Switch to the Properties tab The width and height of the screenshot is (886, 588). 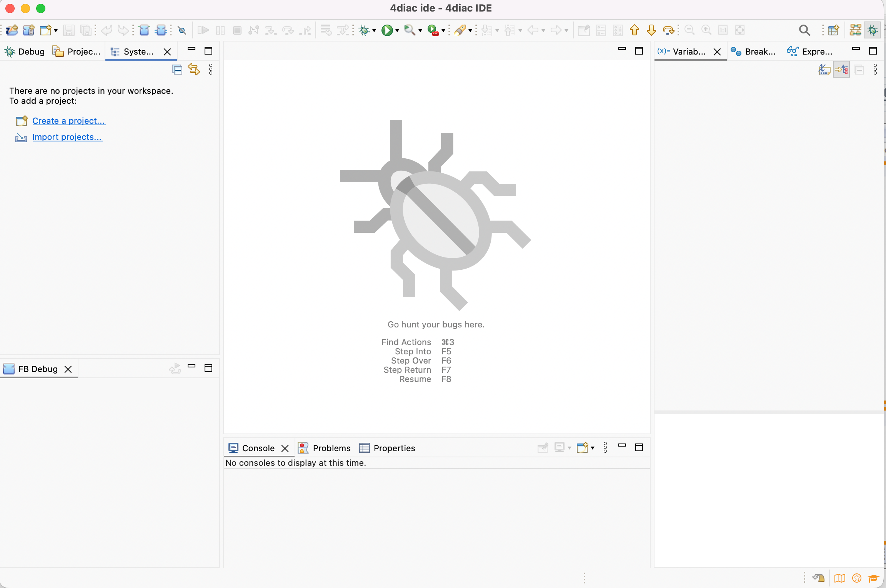coord(387,448)
